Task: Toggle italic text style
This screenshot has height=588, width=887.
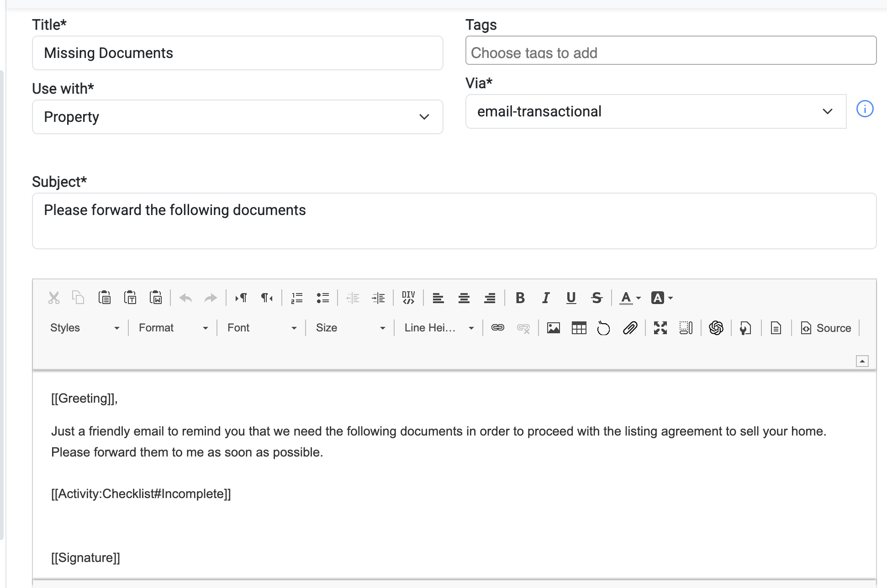Action: pos(545,298)
